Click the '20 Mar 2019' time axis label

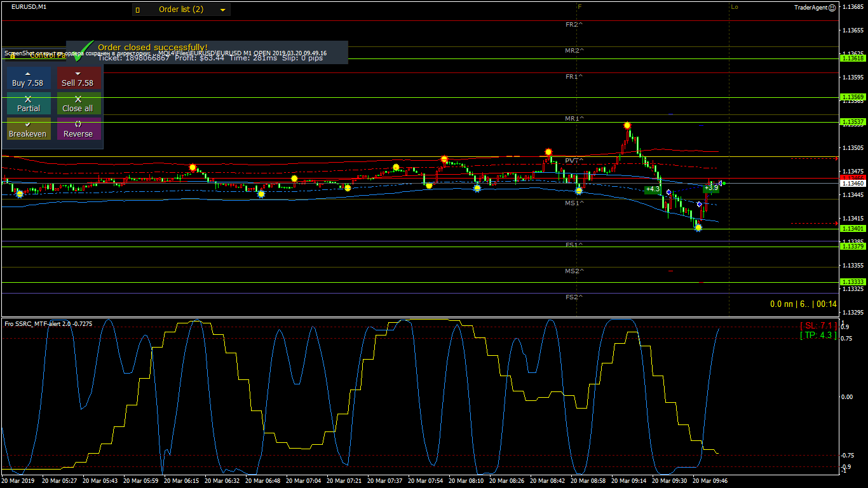tap(18, 481)
